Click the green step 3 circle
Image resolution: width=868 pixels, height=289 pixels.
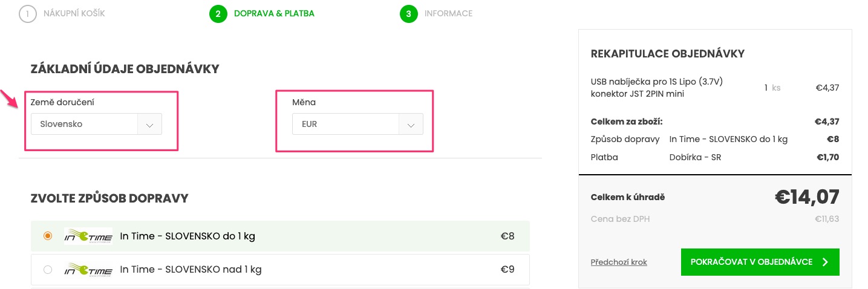pyautogui.click(x=409, y=13)
